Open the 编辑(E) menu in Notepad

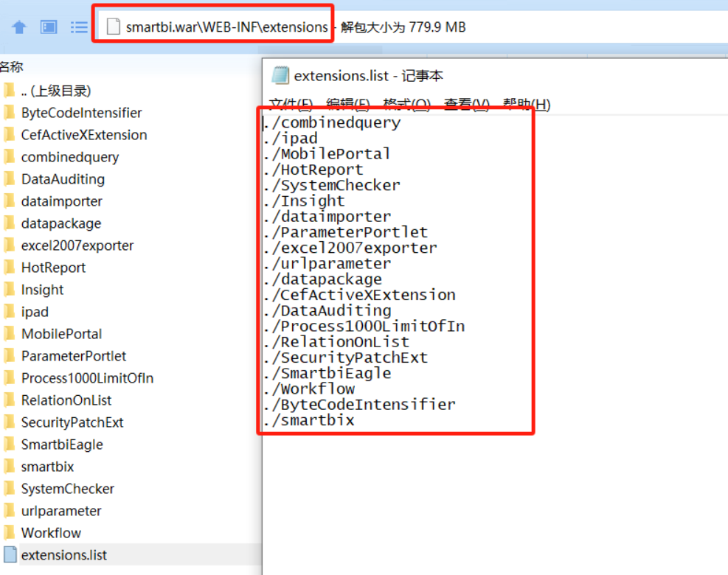348,105
